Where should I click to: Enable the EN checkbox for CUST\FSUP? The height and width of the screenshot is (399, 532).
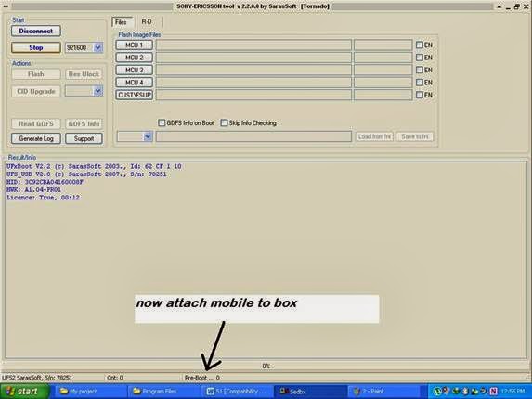(420, 95)
